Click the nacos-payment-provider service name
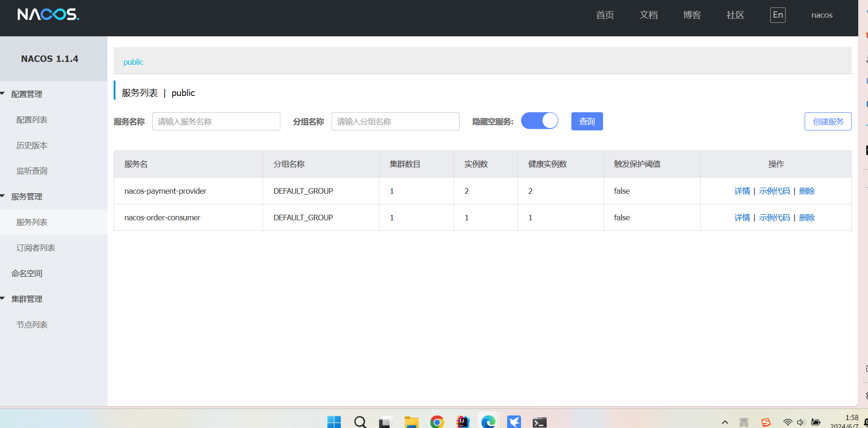This screenshot has width=868, height=428. pyautogui.click(x=165, y=191)
